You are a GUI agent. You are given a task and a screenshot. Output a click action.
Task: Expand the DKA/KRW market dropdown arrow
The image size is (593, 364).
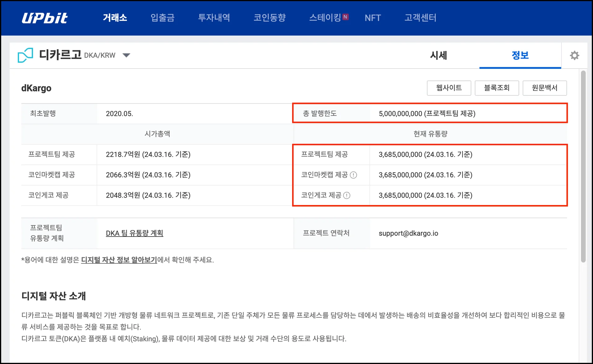click(126, 55)
